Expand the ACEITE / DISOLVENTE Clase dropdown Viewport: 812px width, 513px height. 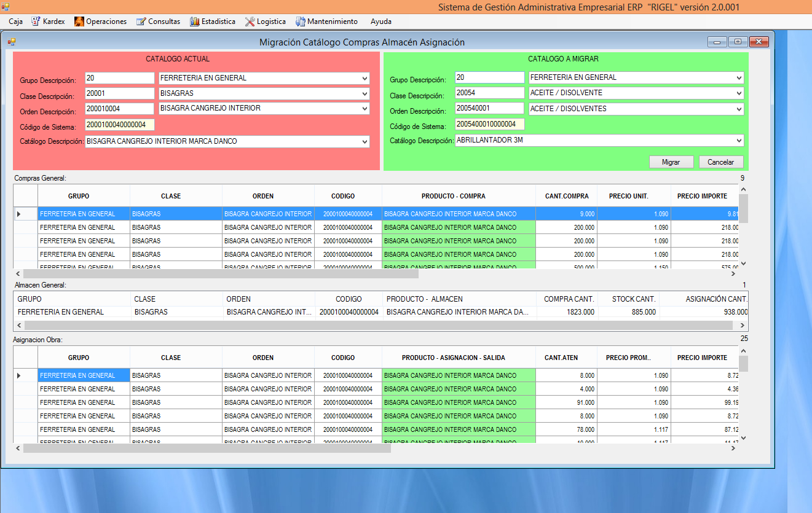[739, 93]
